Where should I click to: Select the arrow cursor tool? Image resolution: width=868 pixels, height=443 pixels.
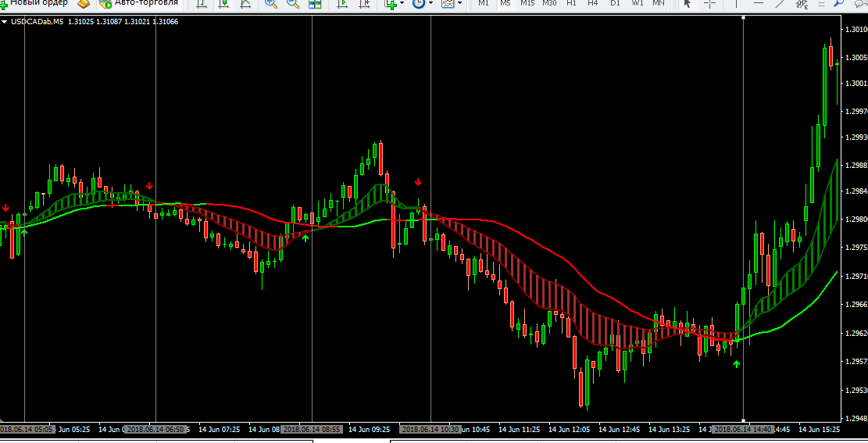688,3
